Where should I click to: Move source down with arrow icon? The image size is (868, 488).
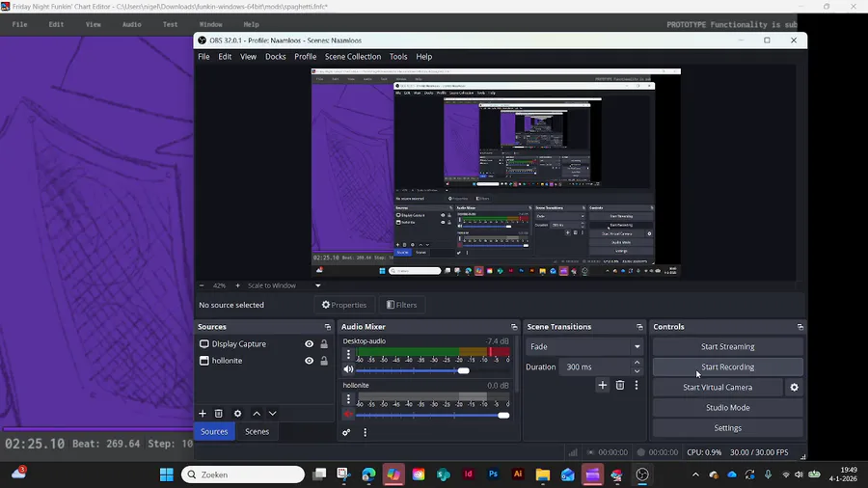[x=272, y=414]
